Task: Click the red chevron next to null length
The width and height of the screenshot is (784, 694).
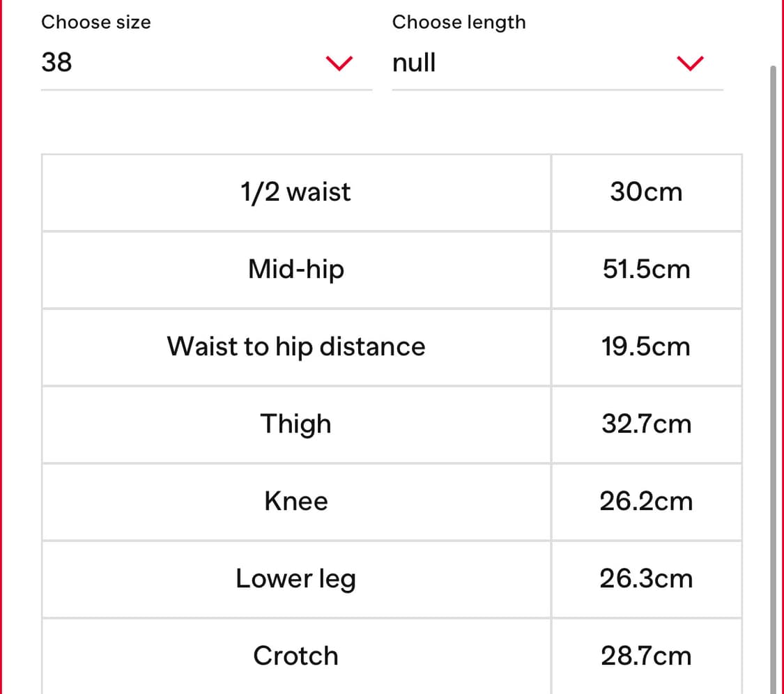Action: [x=690, y=63]
